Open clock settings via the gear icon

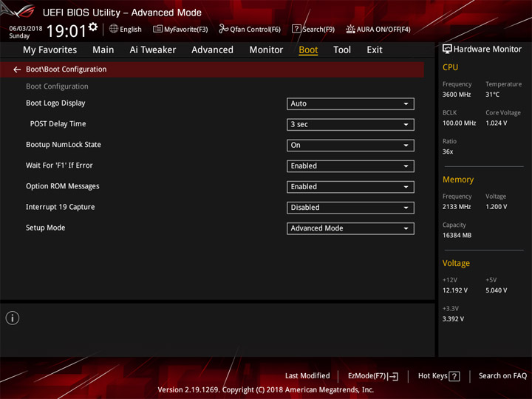tap(93, 27)
